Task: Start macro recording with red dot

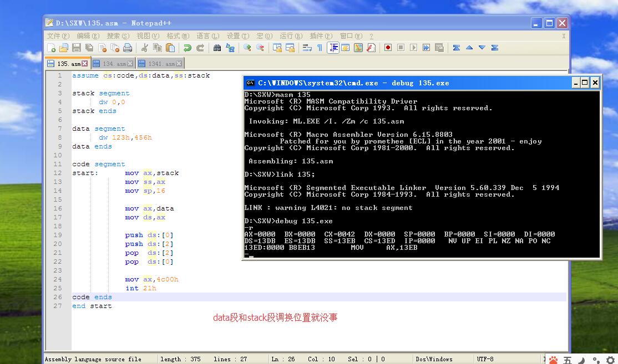Action: tap(388, 48)
